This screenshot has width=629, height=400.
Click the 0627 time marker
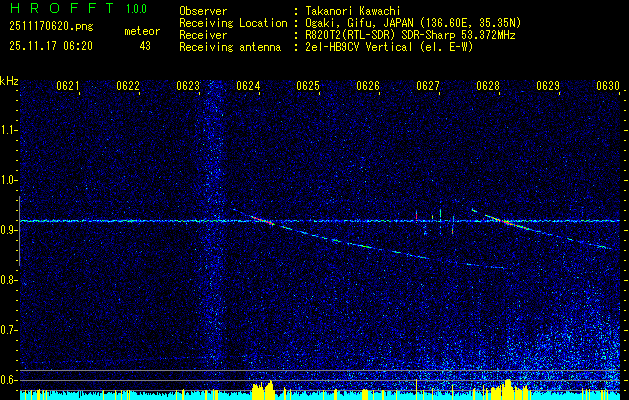point(428,86)
